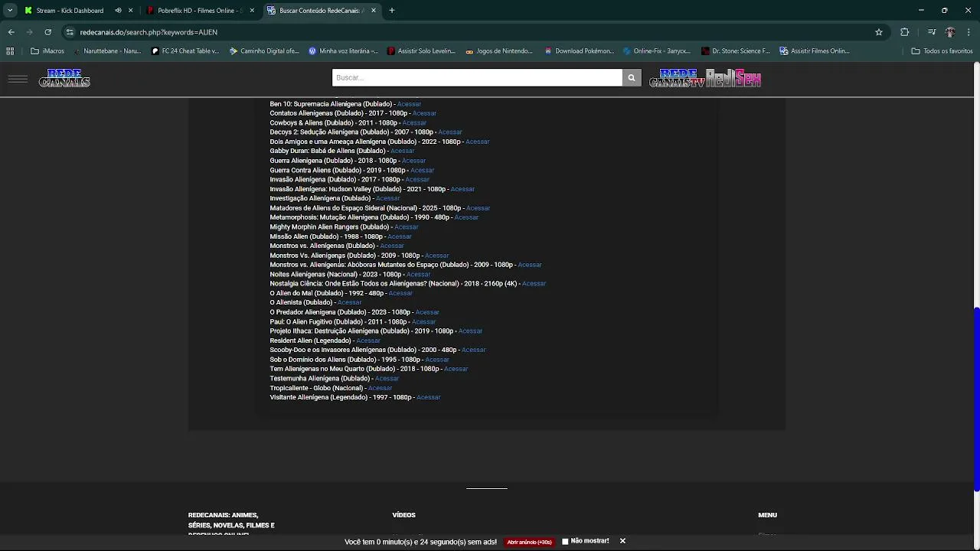Open the hamburger menu on RedeCanais header
The height and width of the screenshot is (551, 980).
coord(18,79)
